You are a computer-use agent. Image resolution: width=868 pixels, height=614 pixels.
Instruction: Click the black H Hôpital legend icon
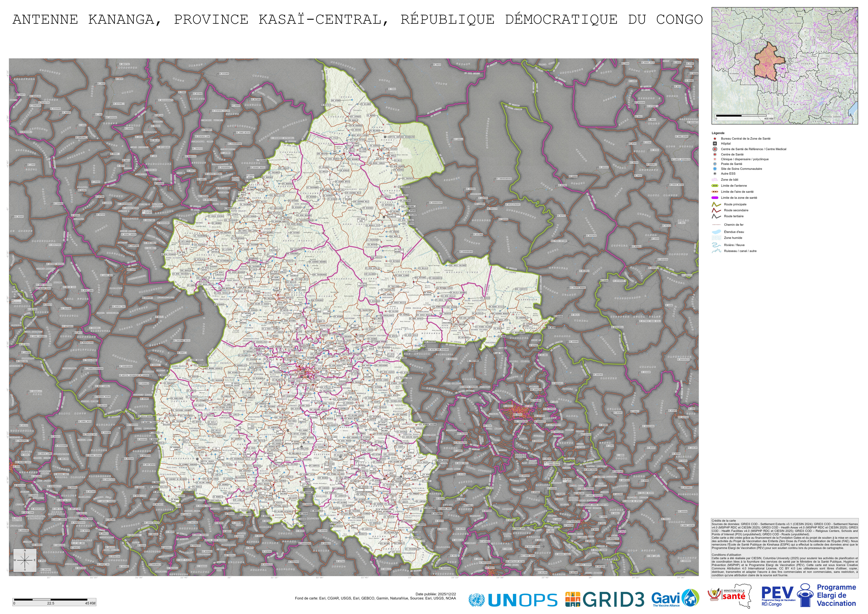(x=715, y=144)
